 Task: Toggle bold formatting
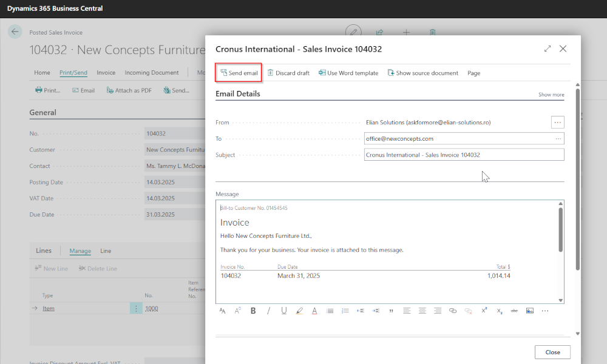(253, 311)
